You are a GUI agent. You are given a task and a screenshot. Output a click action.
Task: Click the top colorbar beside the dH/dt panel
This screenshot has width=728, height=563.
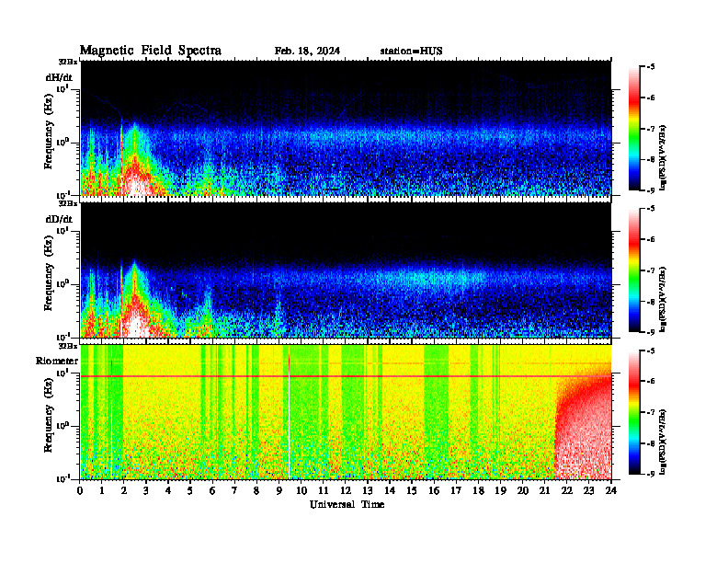tap(634, 129)
